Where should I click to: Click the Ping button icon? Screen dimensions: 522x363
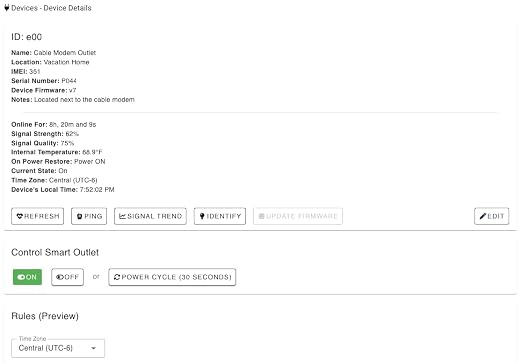pyautogui.click(x=79, y=216)
